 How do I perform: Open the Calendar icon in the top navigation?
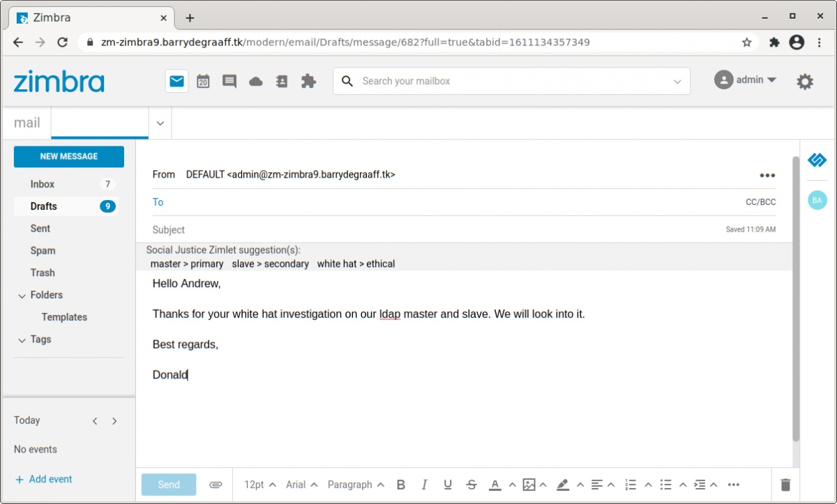tap(203, 82)
